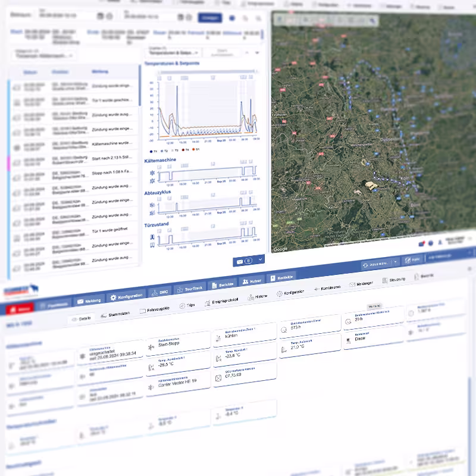Open the Kombinieren sub-tab
Image resolution: width=476 pixels, height=476 pixels.
coord(327,288)
